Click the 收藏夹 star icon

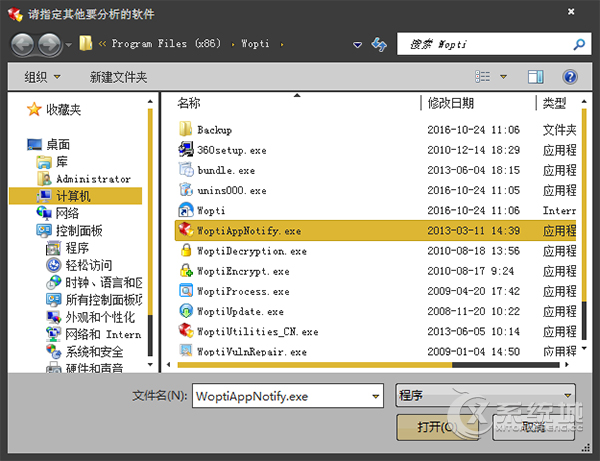click(34, 109)
